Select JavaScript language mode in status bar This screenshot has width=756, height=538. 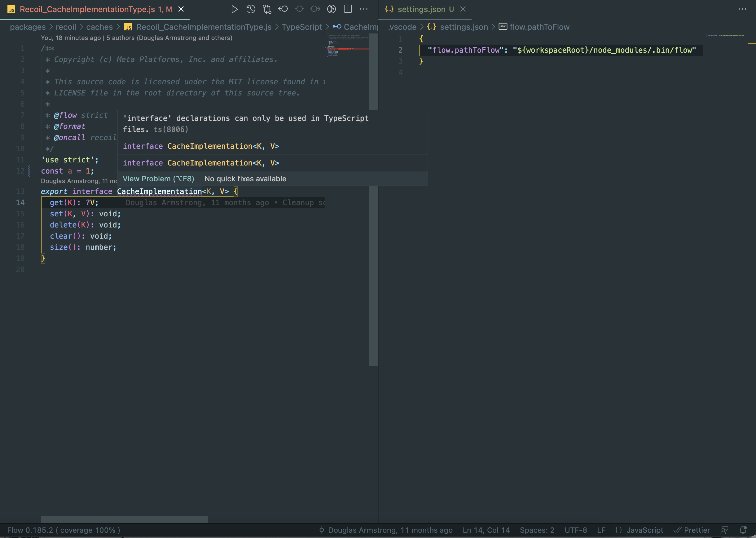coord(644,530)
